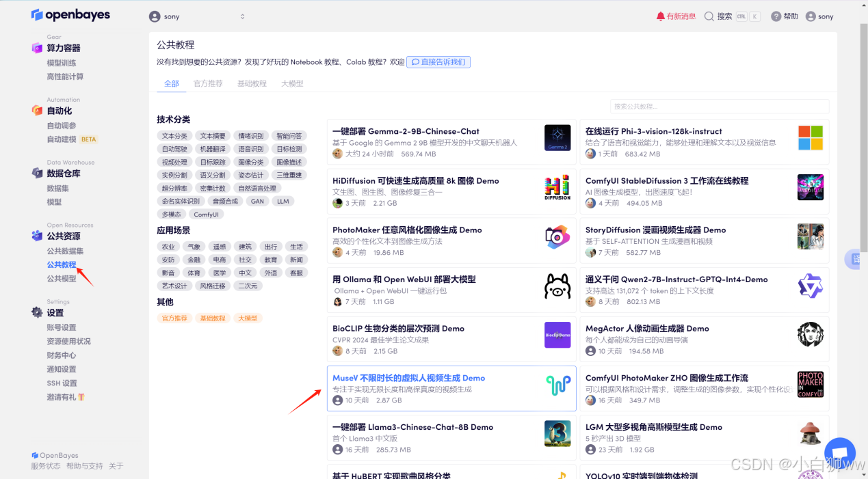Image resolution: width=868 pixels, height=479 pixels.
Task: Open HiDiffusion logo thumbnail
Action: 557,187
